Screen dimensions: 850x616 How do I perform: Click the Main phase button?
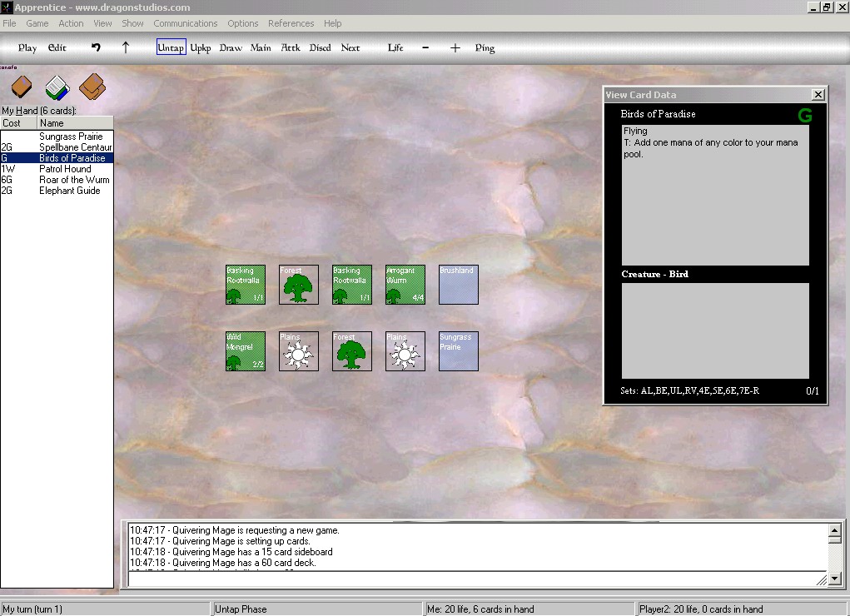point(261,47)
